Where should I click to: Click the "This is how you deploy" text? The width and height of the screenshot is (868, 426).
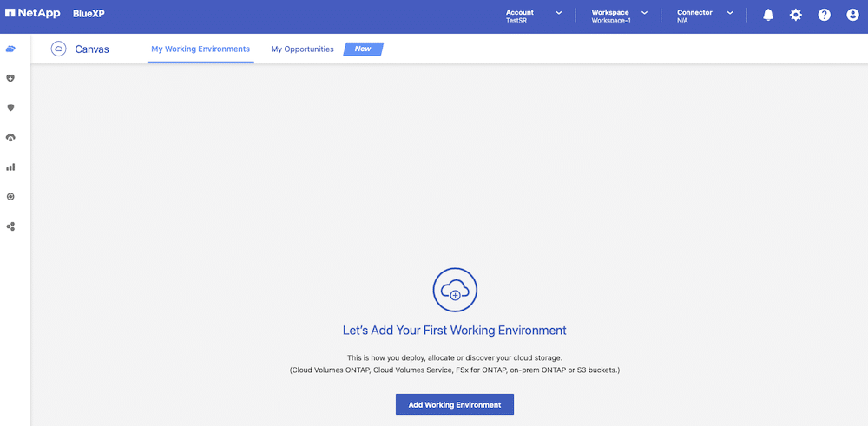pyautogui.click(x=455, y=358)
